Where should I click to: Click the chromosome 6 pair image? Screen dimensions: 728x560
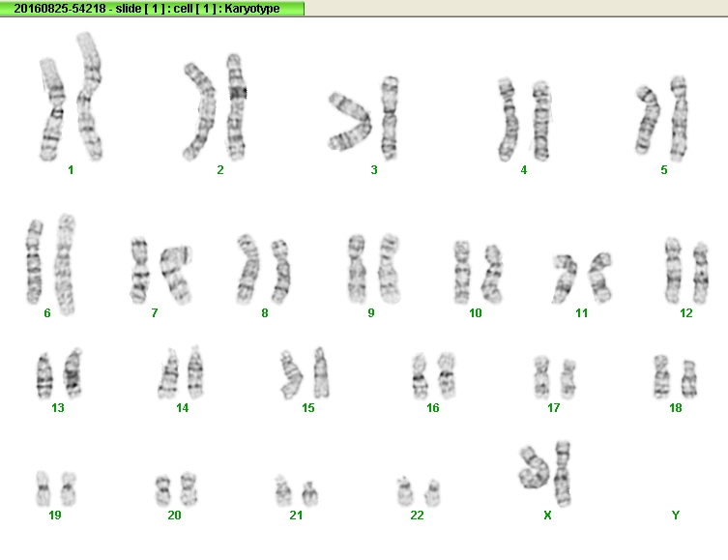click(x=50, y=265)
